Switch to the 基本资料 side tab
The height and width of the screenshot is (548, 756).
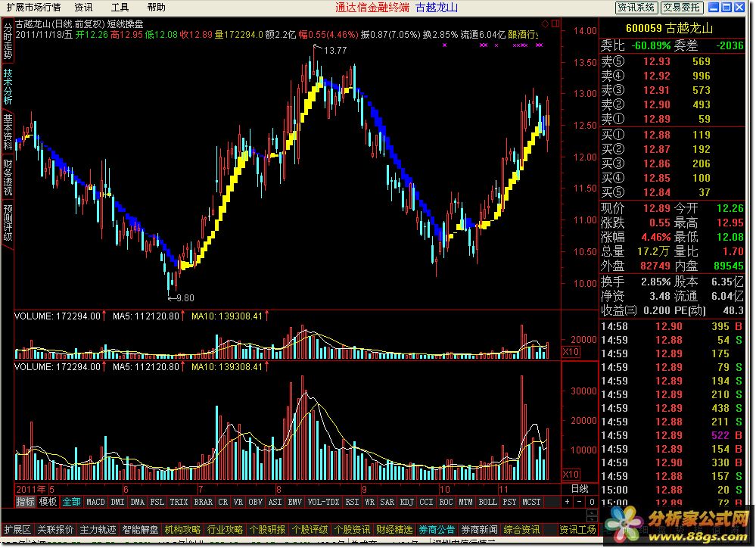click(8, 132)
